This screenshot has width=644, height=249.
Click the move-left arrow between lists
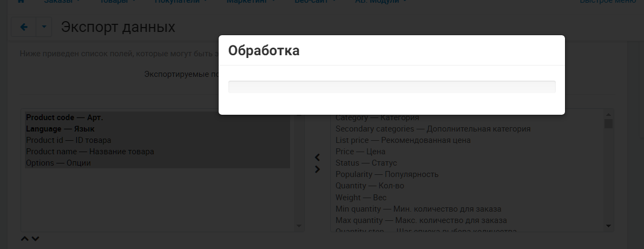tap(317, 158)
